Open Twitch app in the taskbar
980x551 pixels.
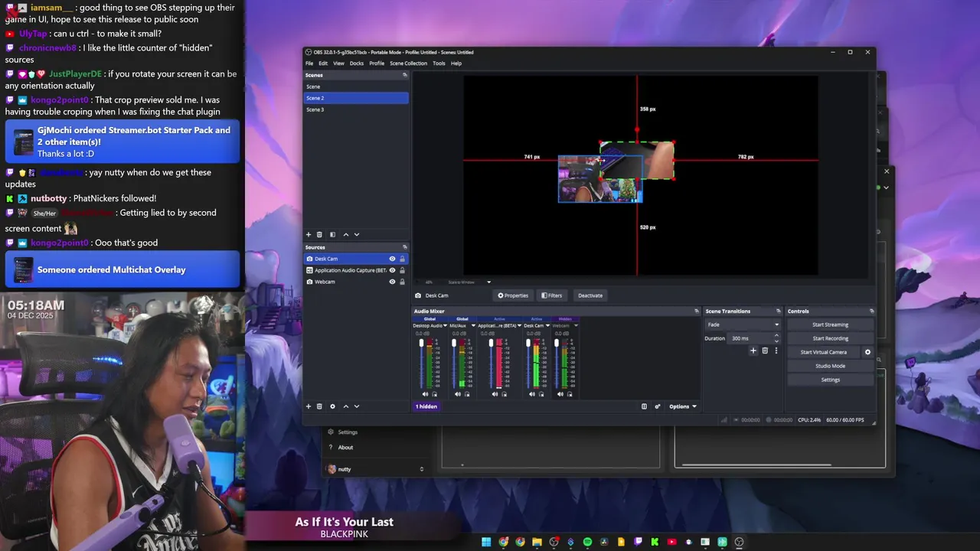(x=638, y=542)
